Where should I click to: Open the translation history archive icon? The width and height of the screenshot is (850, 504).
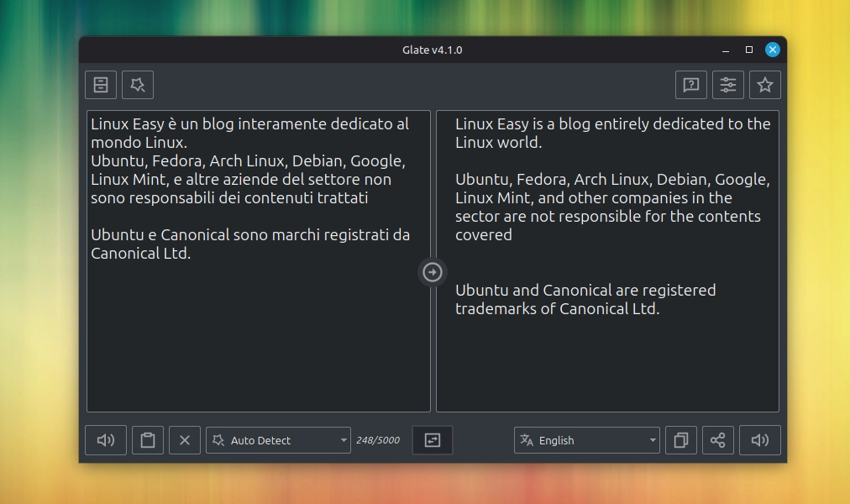point(101,84)
